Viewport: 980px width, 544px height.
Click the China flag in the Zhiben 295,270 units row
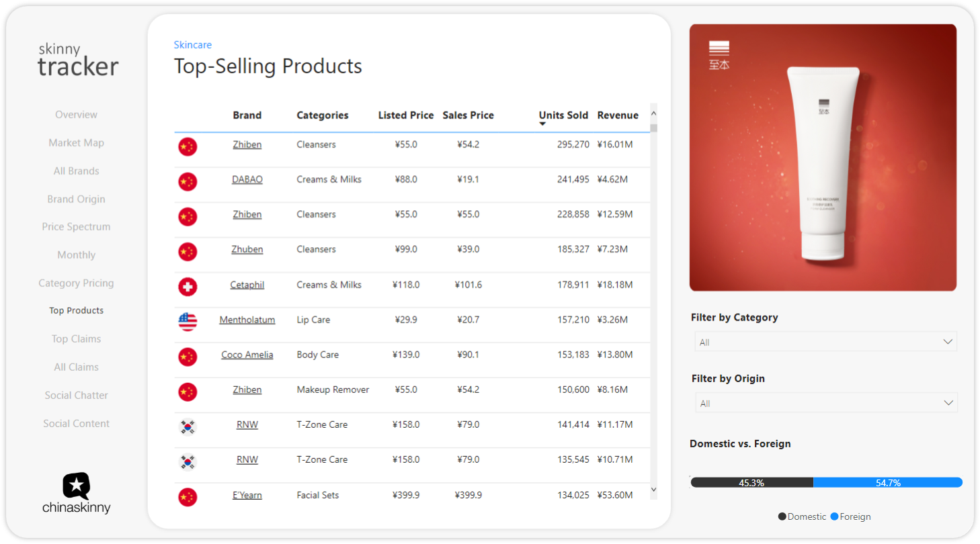[x=188, y=146]
